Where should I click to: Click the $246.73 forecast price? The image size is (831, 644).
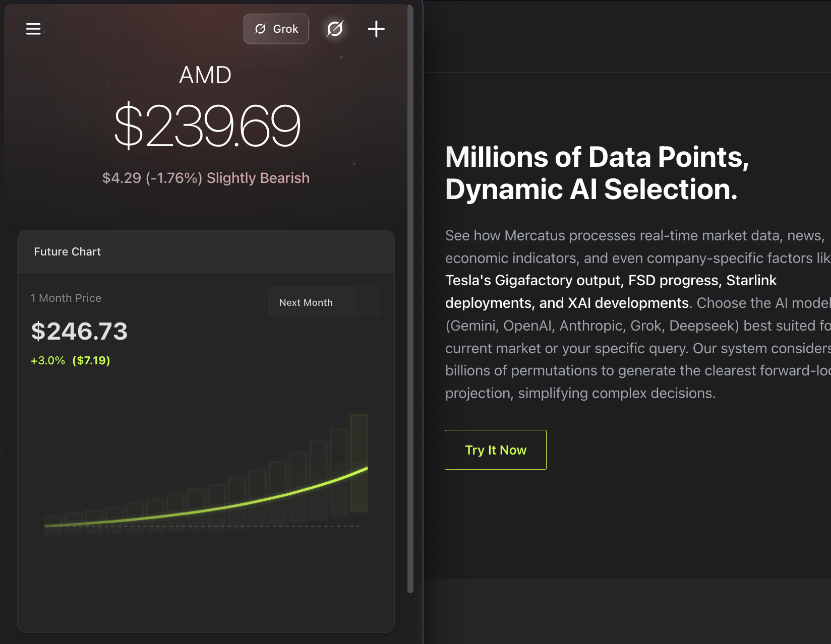pyautogui.click(x=80, y=331)
